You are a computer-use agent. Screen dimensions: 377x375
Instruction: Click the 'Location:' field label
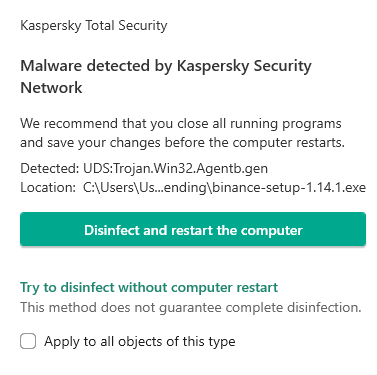coord(48,188)
